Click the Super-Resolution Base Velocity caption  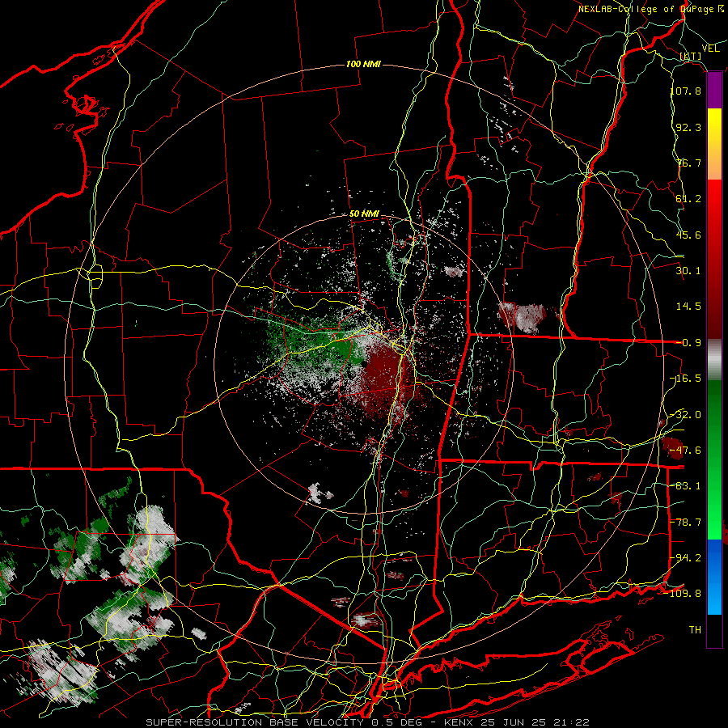click(x=367, y=722)
